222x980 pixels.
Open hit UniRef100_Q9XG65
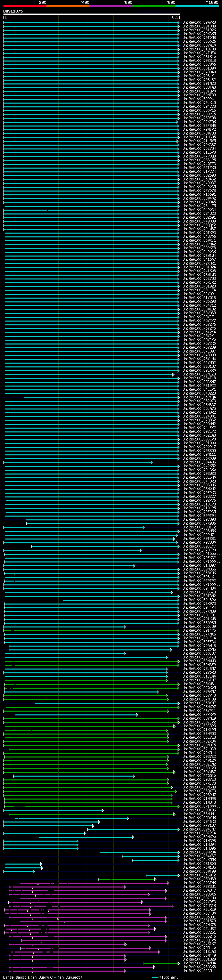click(199, 34)
